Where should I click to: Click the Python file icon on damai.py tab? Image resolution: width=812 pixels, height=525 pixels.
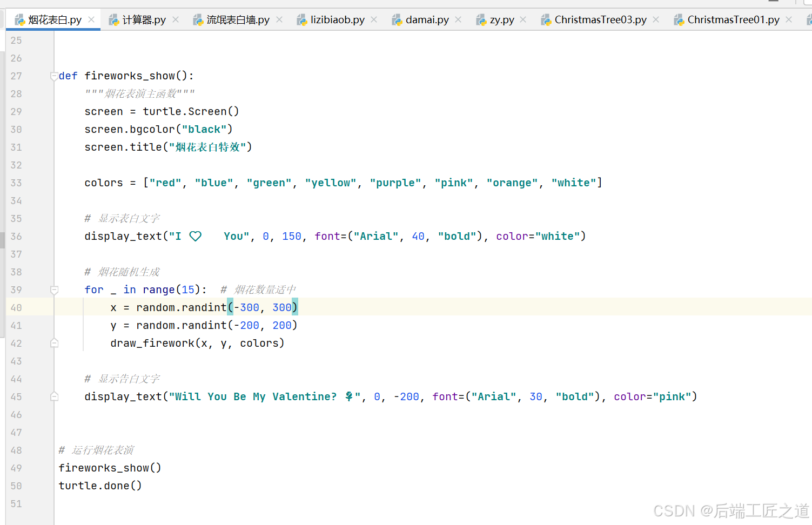397,20
